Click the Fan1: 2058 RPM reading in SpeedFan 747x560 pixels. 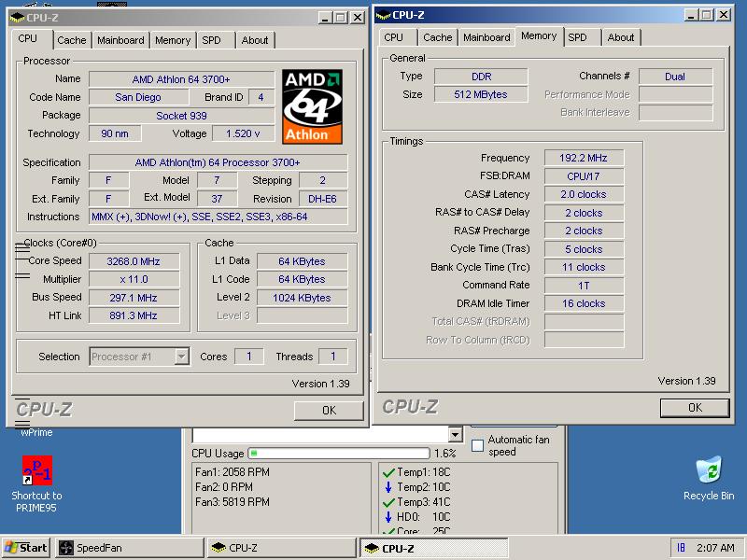[x=233, y=472]
